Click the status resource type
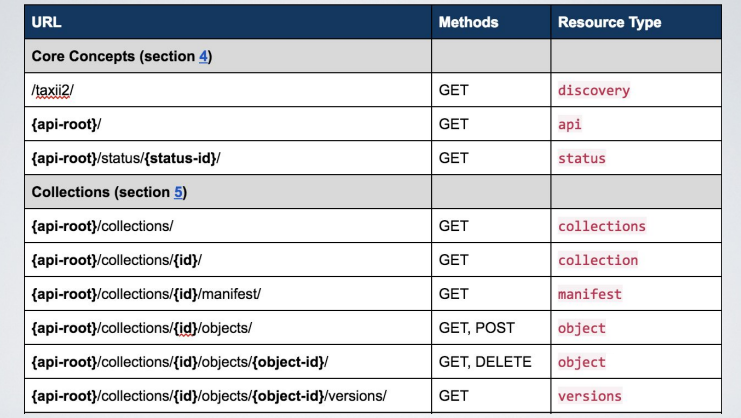Viewport: 741px width, 418px height. tap(582, 158)
